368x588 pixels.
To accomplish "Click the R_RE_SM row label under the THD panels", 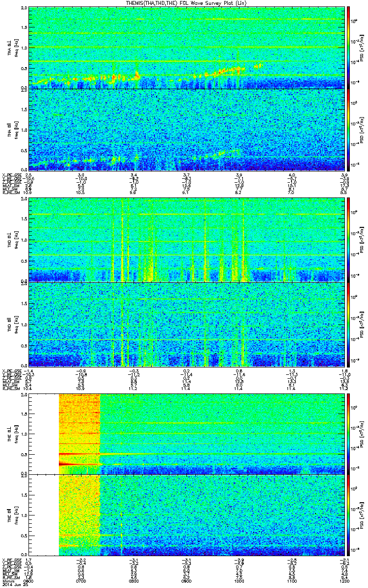I will 11,388.
